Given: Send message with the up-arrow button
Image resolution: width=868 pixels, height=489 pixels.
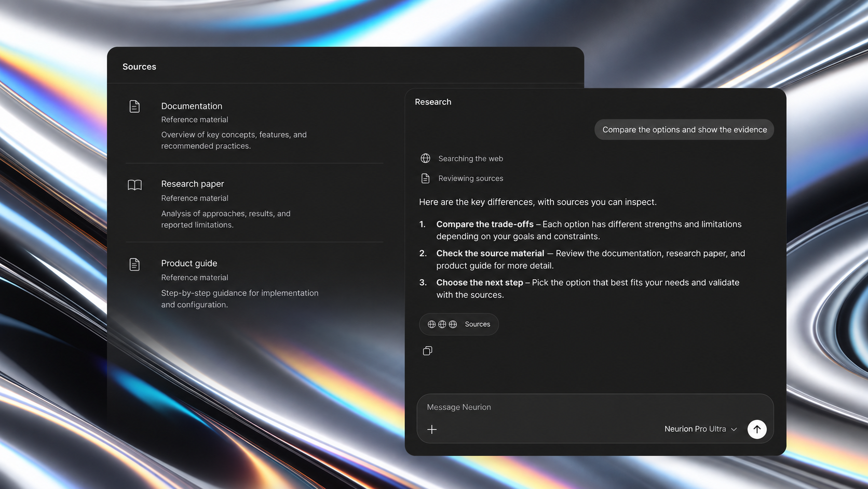Looking at the screenshot, I should coord(757,429).
